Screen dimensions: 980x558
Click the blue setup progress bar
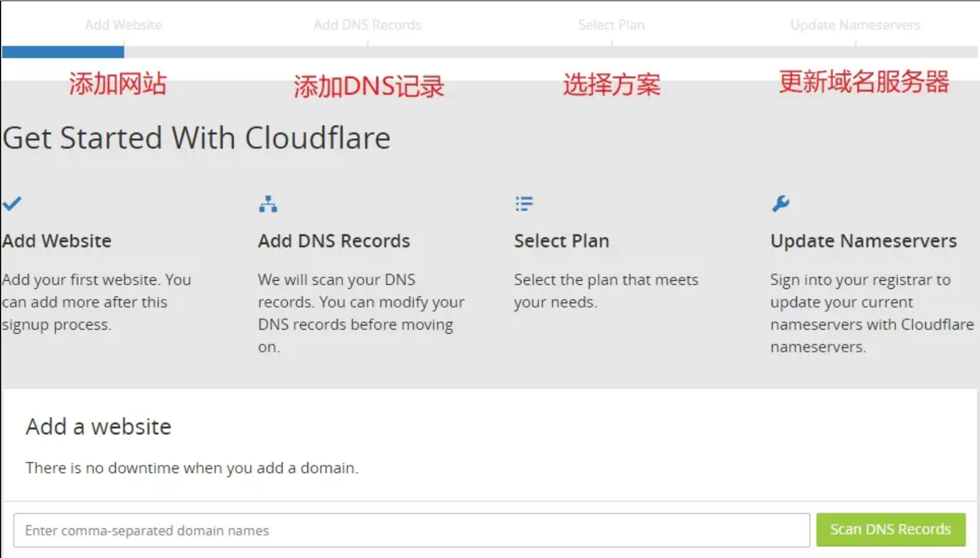63,52
